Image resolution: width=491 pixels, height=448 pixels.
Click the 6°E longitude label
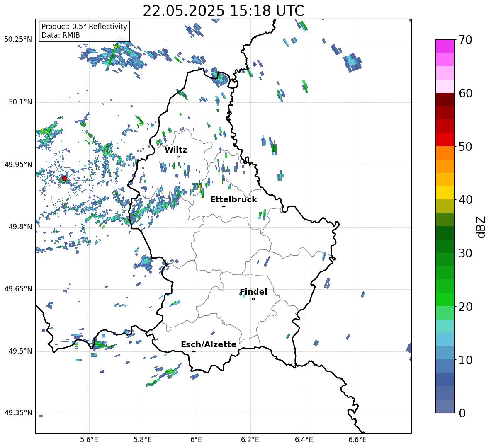[196, 440]
